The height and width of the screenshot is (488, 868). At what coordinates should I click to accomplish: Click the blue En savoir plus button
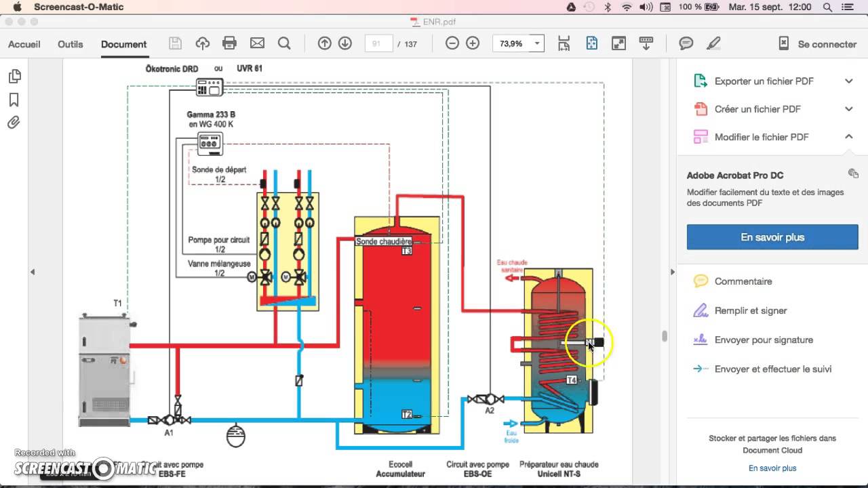tap(772, 237)
